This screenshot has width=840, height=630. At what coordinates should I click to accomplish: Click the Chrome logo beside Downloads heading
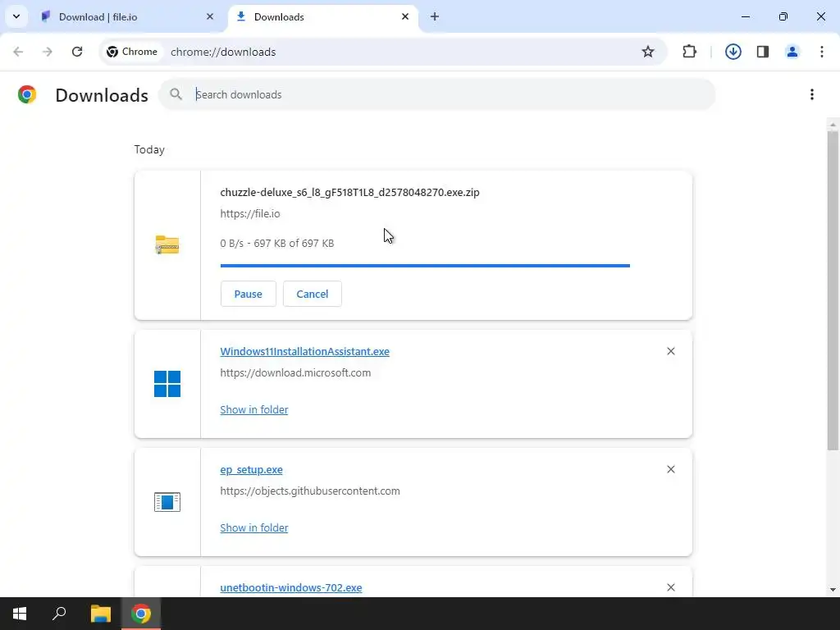click(x=27, y=94)
